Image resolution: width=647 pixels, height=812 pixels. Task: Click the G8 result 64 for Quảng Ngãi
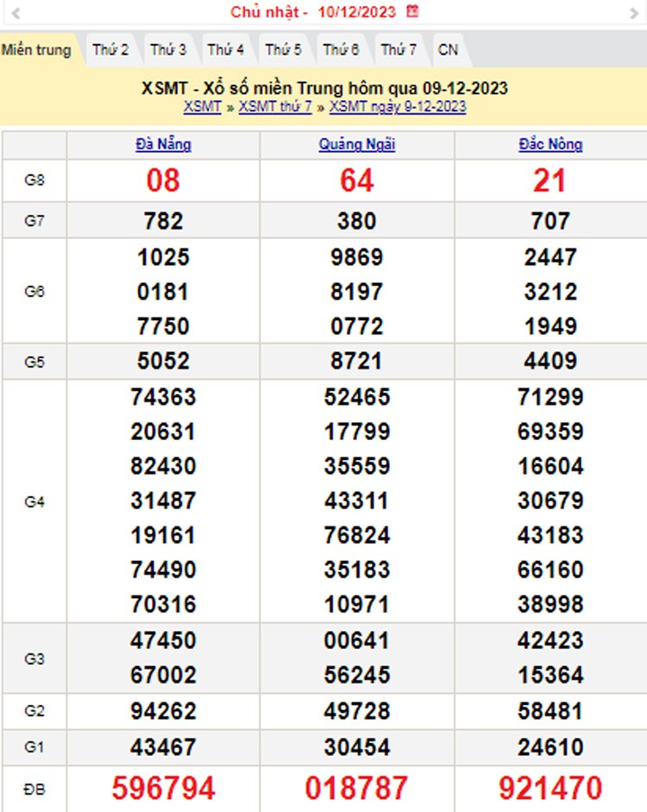coord(356,180)
